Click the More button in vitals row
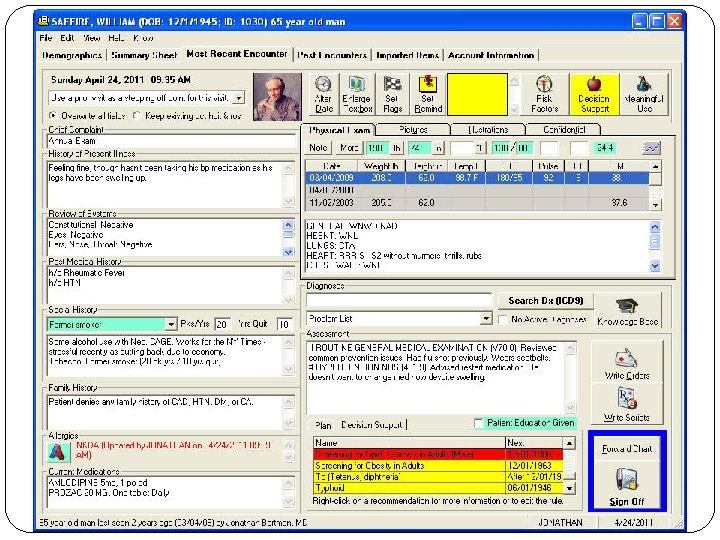This screenshot has height=540, width=720. point(349,148)
